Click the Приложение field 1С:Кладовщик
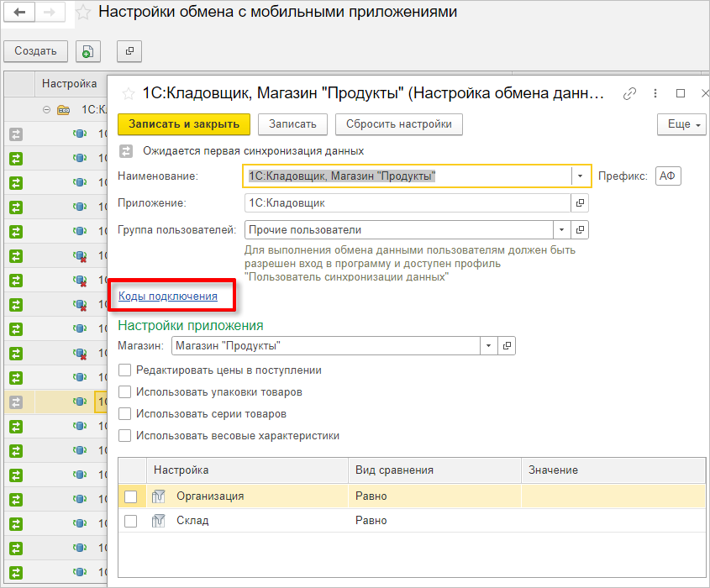Viewport: 710px width, 588px height. pos(407,203)
